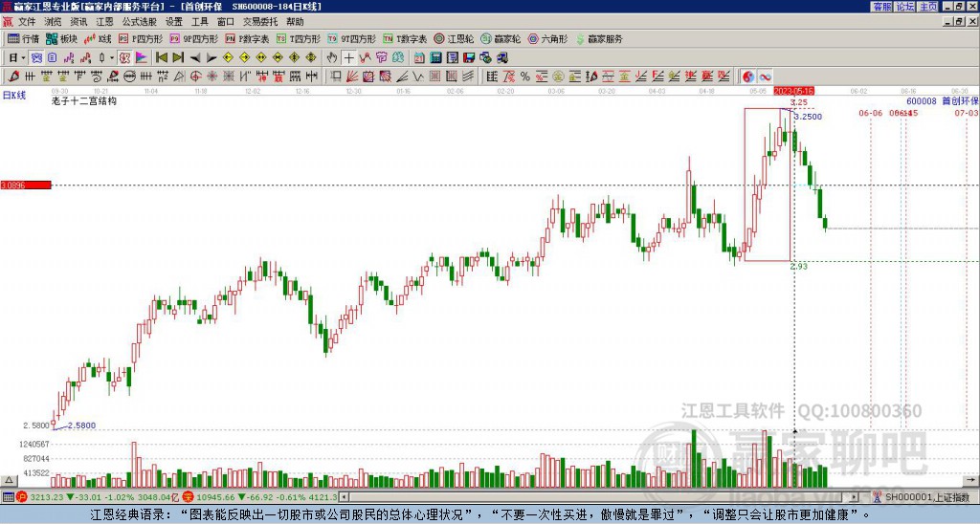
Task: Click the 2023-05-16 date marker
Action: tap(793, 91)
